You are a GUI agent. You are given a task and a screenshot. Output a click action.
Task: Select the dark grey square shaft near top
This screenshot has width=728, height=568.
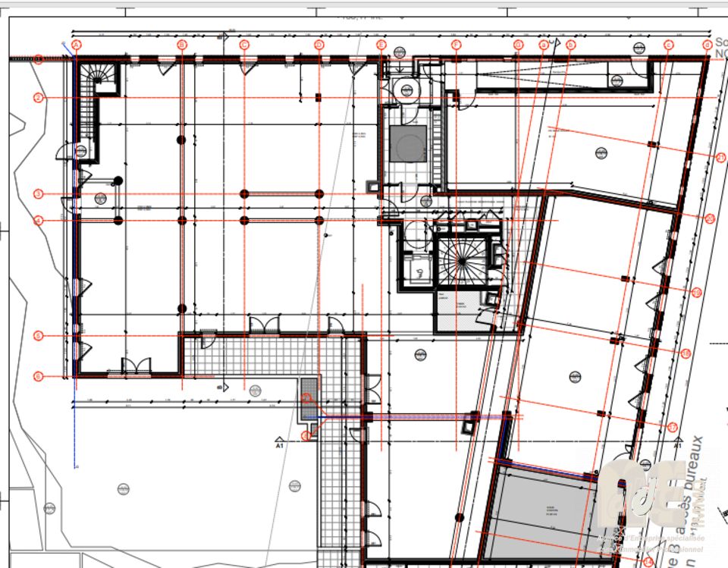(x=409, y=144)
